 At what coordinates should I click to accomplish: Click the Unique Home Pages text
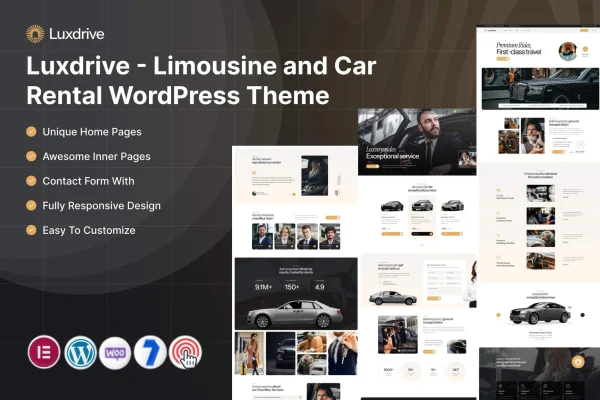point(92,132)
